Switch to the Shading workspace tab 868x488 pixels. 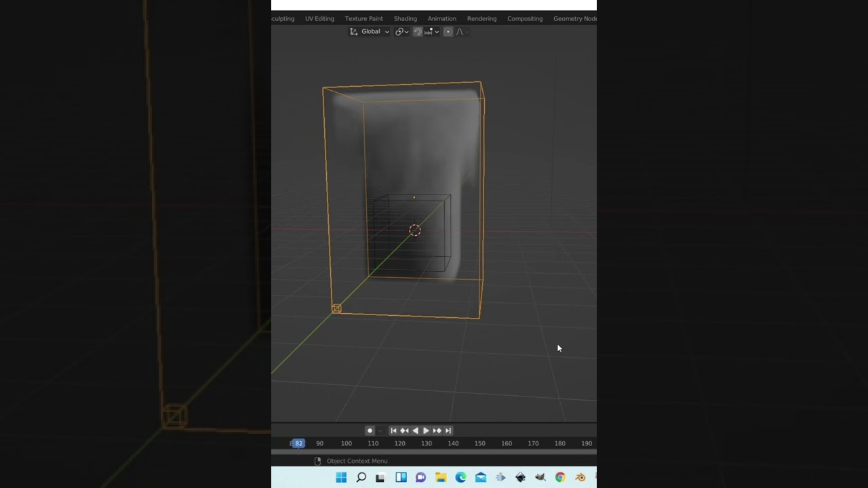[x=406, y=18]
